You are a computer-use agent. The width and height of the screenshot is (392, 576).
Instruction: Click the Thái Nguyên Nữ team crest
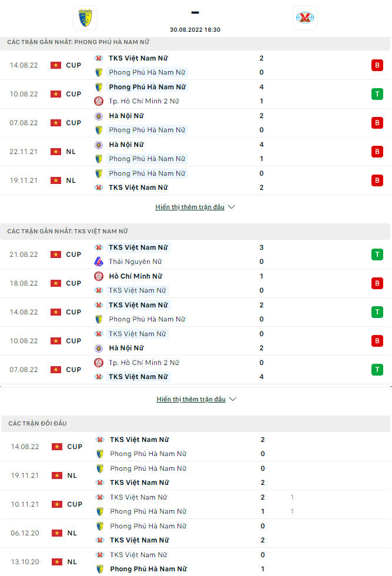tap(99, 262)
